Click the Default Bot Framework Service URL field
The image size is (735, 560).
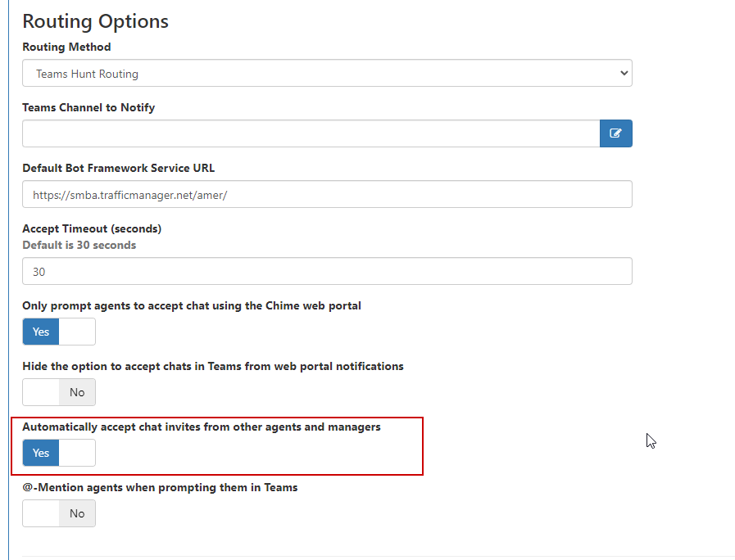(327, 194)
